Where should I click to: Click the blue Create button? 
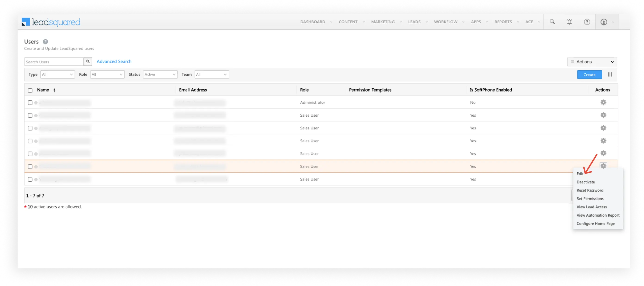[589, 75]
